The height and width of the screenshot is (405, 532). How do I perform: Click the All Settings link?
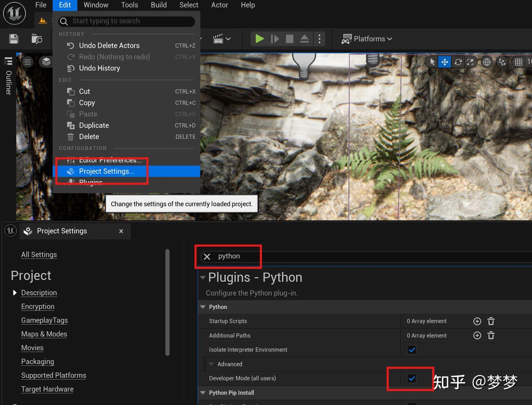click(x=39, y=254)
